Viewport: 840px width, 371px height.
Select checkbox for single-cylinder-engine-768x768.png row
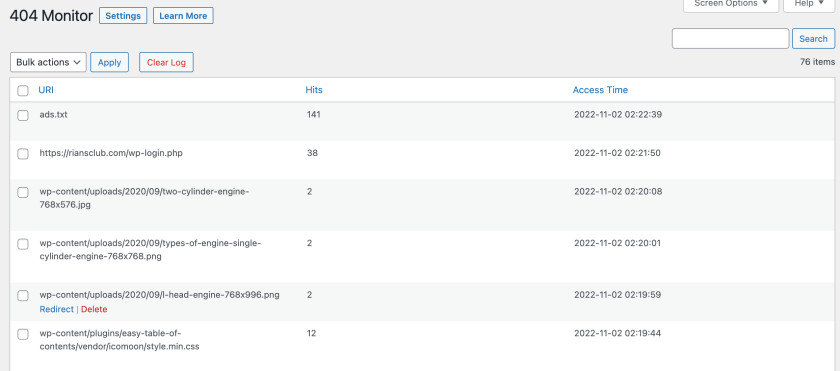pyautogui.click(x=23, y=244)
